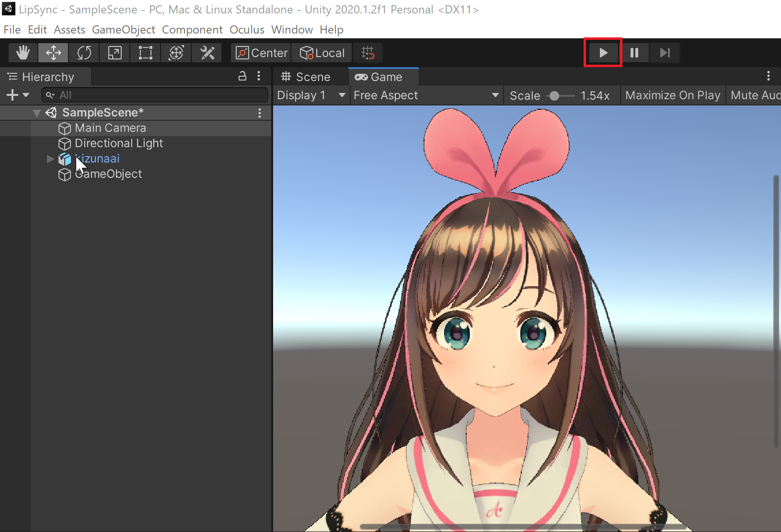
Task: Toggle Local handle rotation
Action: tap(322, 53)
